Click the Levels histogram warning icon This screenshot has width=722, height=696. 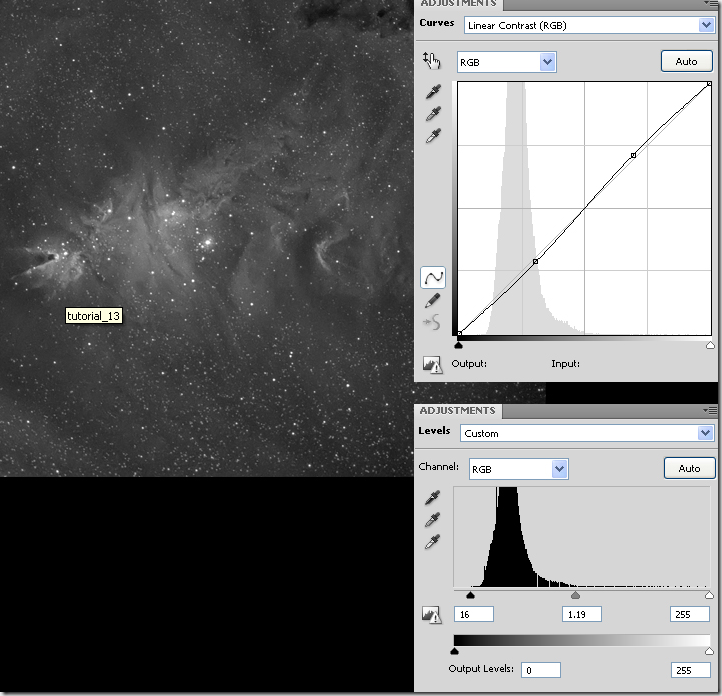coord(432,615)
